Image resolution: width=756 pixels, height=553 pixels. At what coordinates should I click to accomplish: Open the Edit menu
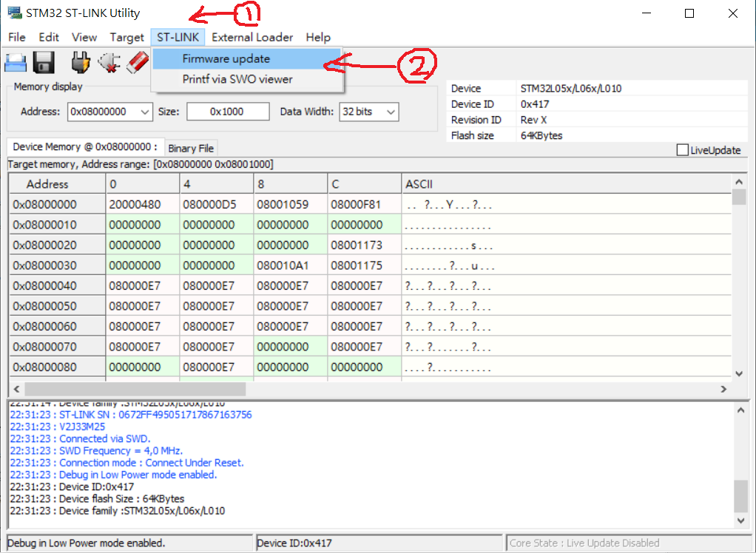49,37
